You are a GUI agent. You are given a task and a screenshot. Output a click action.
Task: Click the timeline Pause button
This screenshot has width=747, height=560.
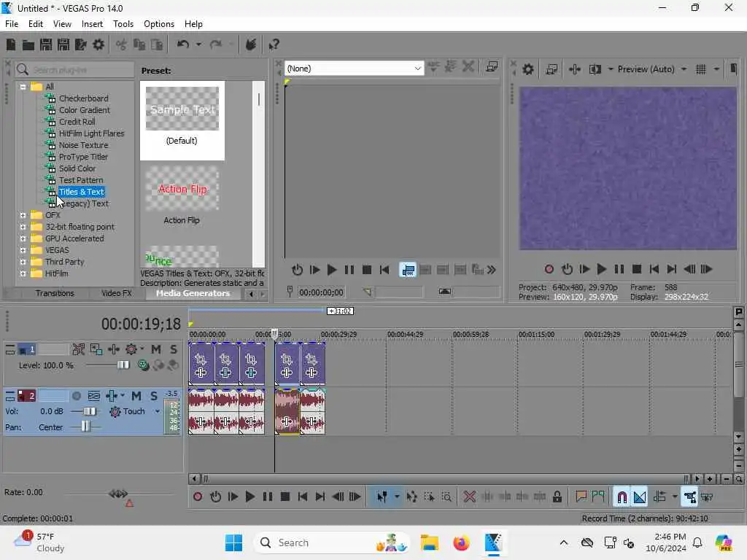267,497
